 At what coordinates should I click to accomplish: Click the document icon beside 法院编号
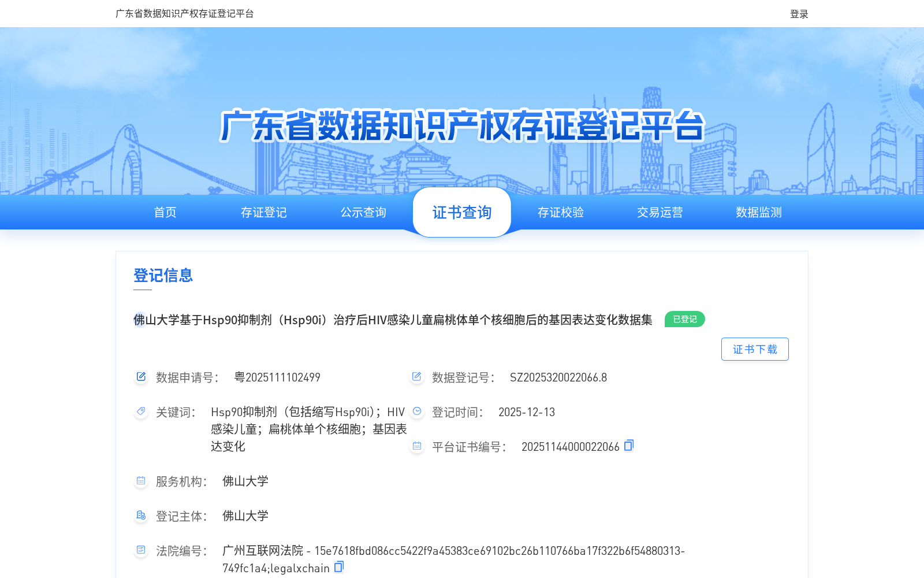pyautogui.click(x=141, y=550)
